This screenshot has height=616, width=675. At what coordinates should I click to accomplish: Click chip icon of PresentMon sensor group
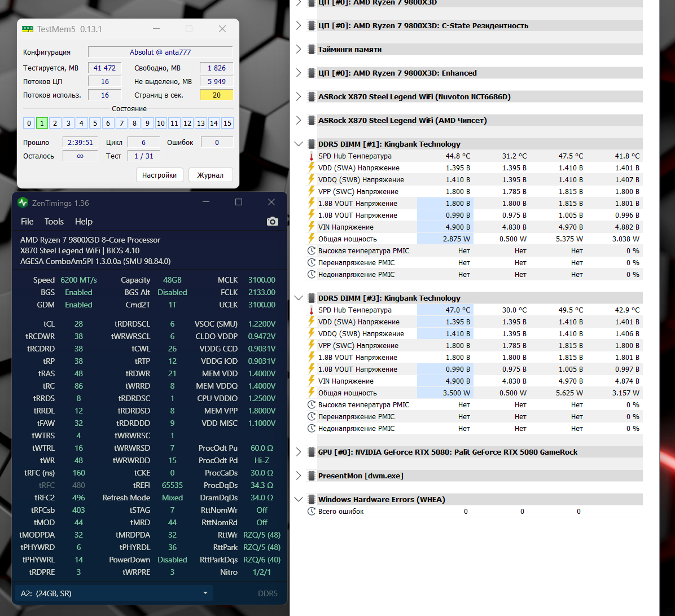tap(311, 476)
